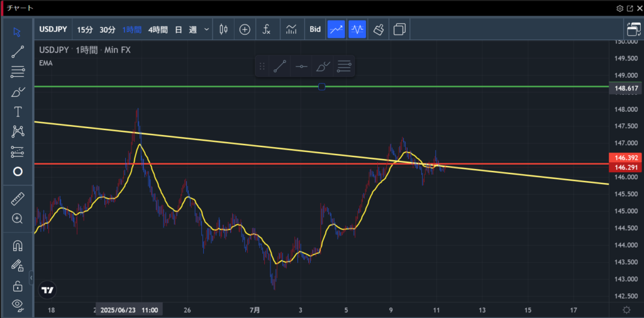Click the red 146.392 price label
This screenshot has height=318, width=644.
(x=626, y=158)
